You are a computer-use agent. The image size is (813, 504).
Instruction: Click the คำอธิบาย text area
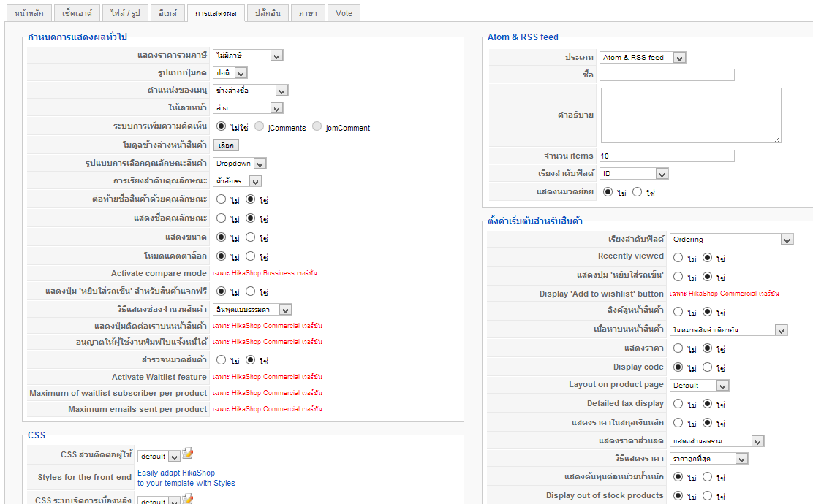[x=691, y=115]
